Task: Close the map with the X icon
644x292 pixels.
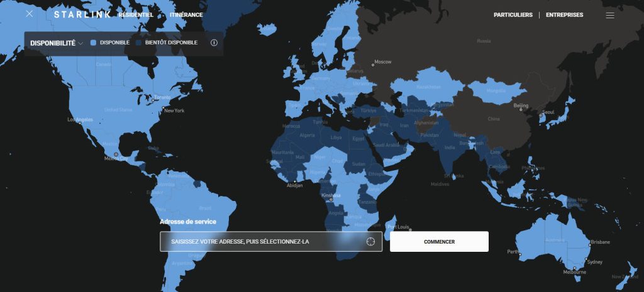Action: [x=30, y=14]
